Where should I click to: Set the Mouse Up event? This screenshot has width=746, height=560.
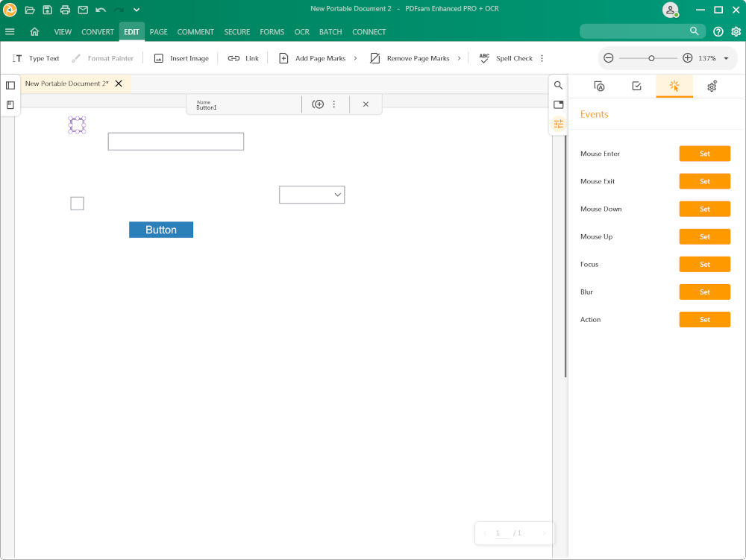[705, 236]
